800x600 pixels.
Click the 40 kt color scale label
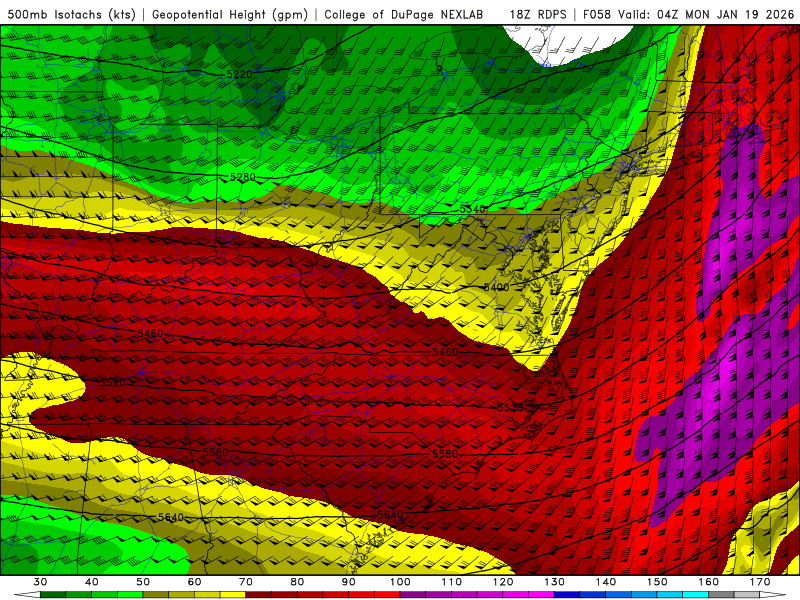pyautogui.click(x=92, y=582)
